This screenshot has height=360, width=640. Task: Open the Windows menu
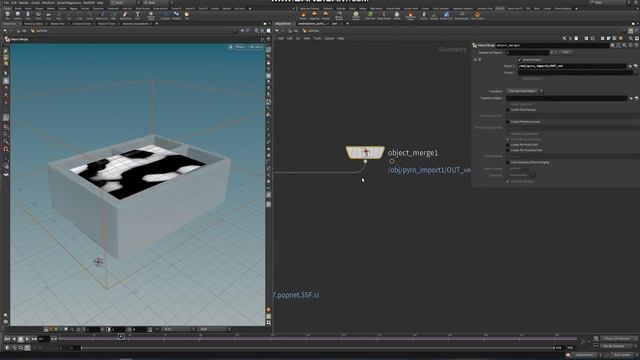[x=48, y=2]
